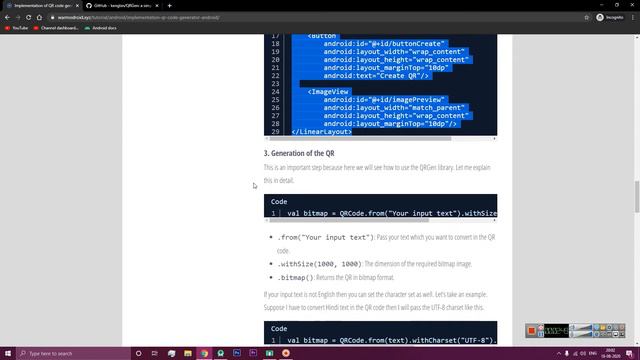The height and width of the screenshot is (360, 640).
Task: Close the Implementation of QR code tab
Action: tap(77, 6)
